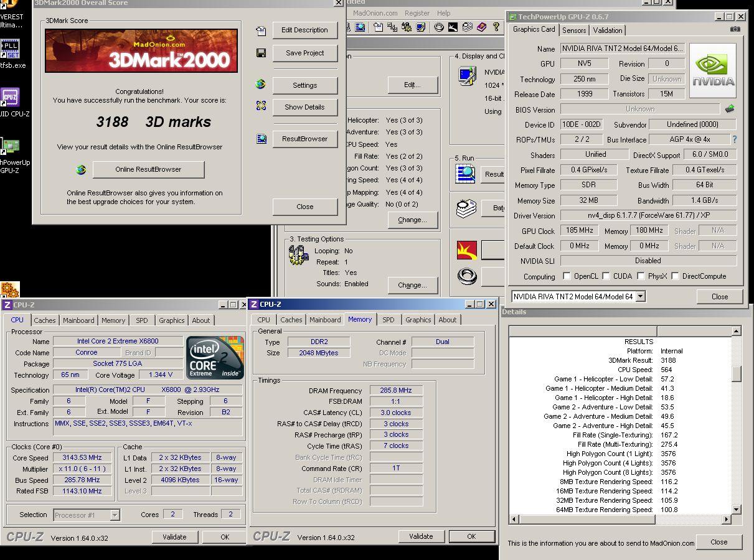Open Caches tab in left CPU-Z window

click(x=45, y=320)
